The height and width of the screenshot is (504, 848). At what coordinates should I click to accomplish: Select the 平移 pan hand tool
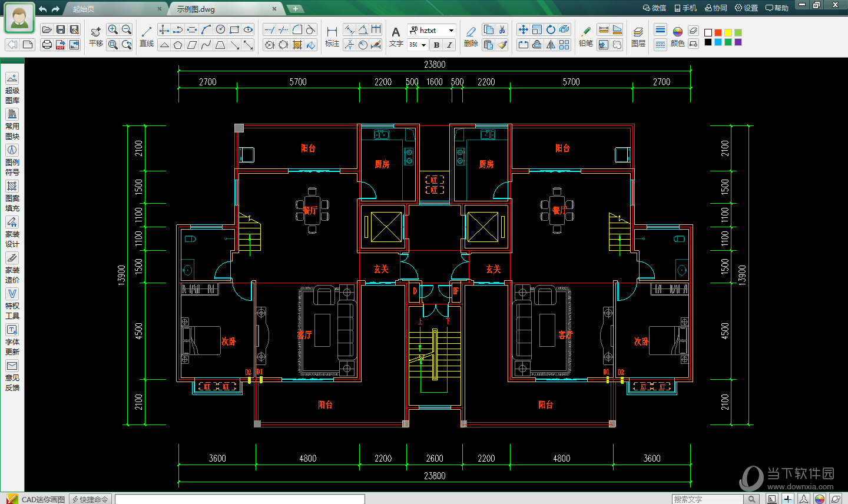96,36
